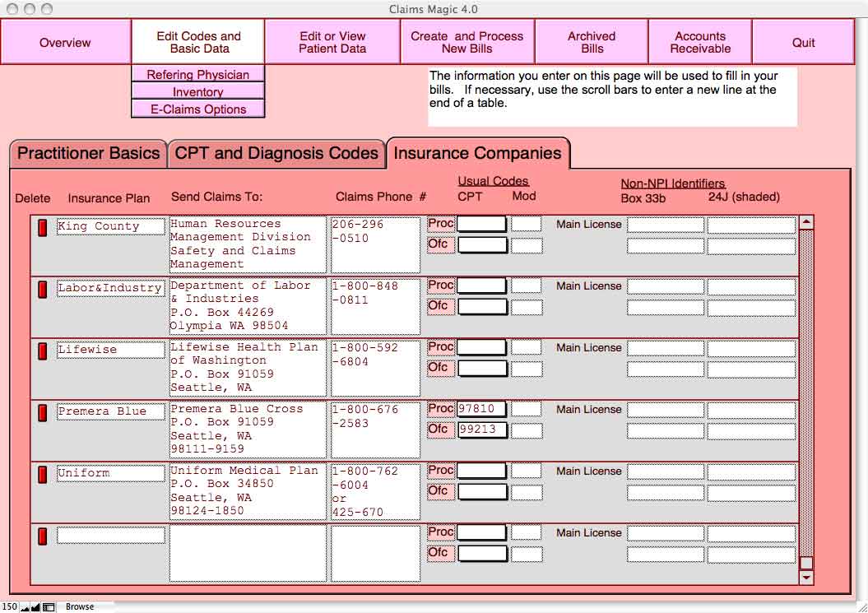
Task: Choose E-Claims Options submenu item
Action: pyautogui.click(x=198, y=109)
